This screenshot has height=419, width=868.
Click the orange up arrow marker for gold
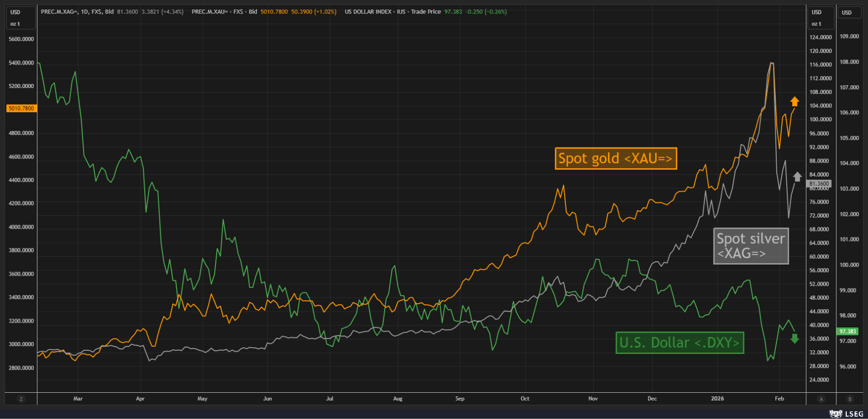[x=794, y=101]
